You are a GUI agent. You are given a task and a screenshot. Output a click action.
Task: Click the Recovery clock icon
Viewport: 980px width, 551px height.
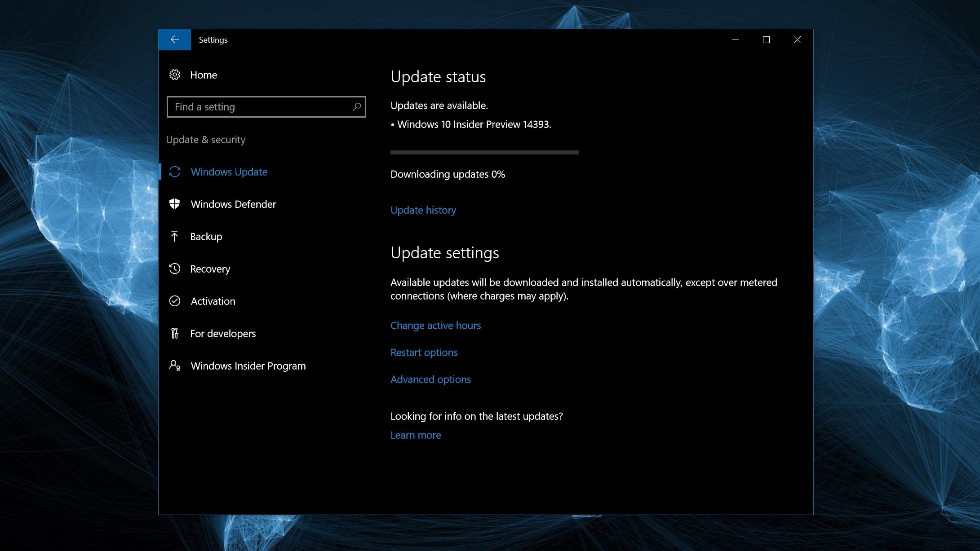coord(175,269)
